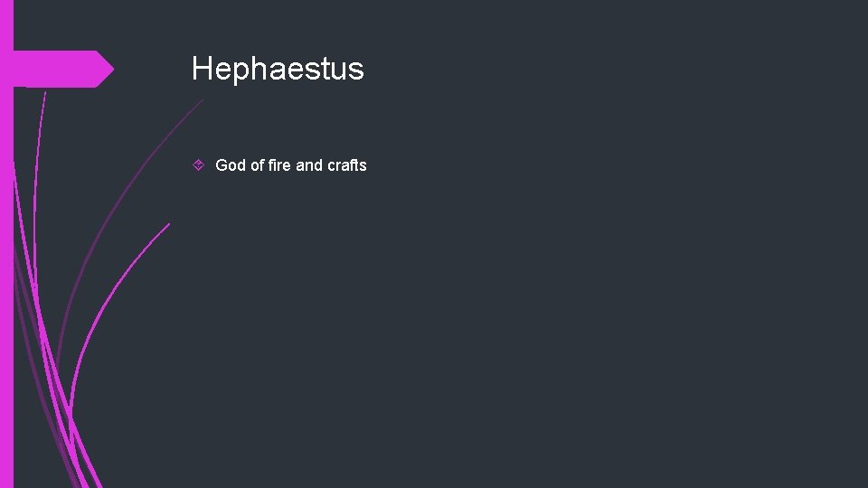Click end of bullet line after crafts
This screenshot has height=488, width=868.
point(367,165)
